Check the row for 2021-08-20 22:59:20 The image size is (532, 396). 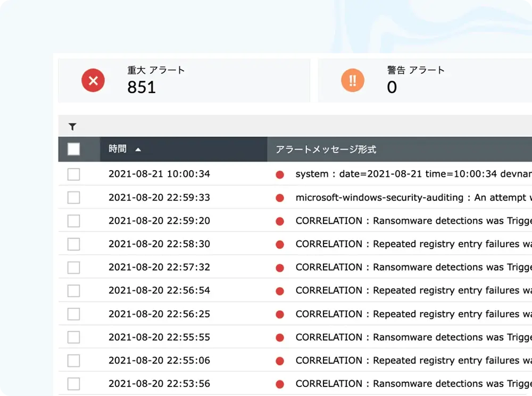pyautogui.click(x=73, y=221)
